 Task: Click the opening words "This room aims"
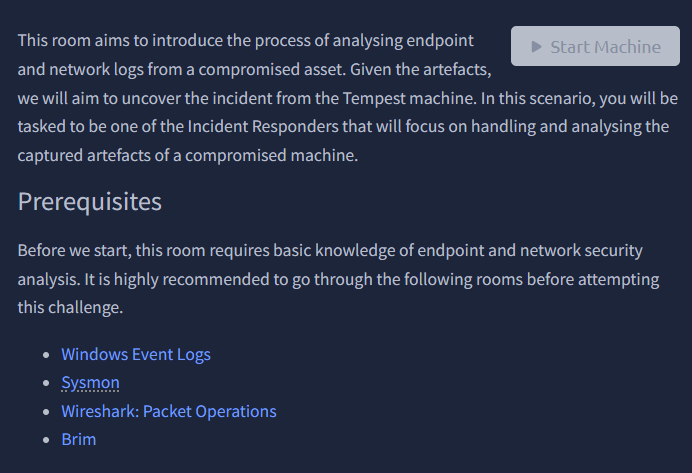[x=68, y=41]
